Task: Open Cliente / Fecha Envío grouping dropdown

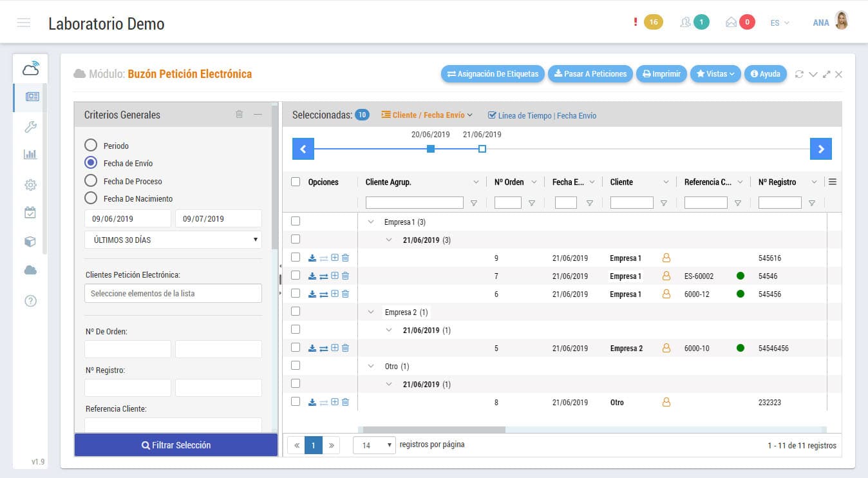Action: [427, 115]
